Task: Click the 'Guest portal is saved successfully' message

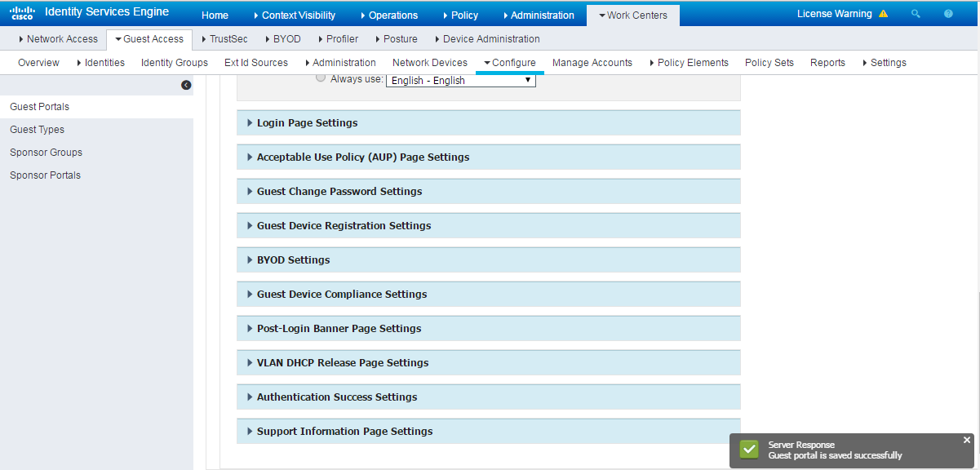Action: click(x=835, y=455)
